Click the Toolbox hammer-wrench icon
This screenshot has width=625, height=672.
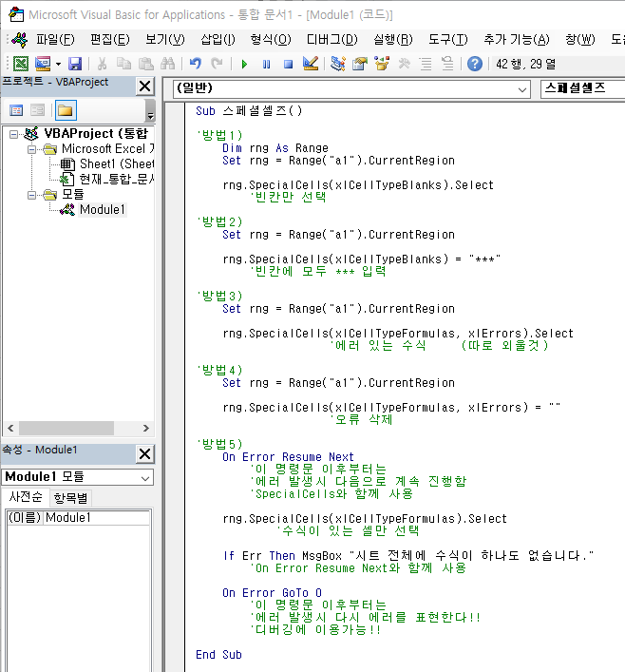point(404,64)
